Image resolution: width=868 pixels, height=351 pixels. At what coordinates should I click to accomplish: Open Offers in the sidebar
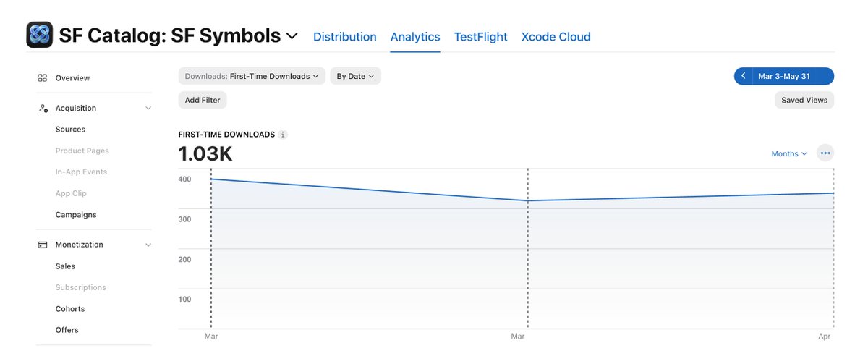(67, 330)
